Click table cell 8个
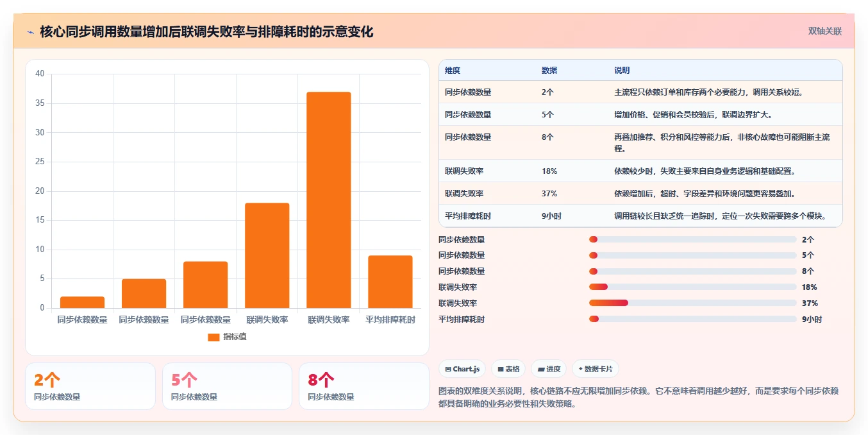Image resolution: width=868 pixels, height=435 pixels. click(x=547, y=137)
